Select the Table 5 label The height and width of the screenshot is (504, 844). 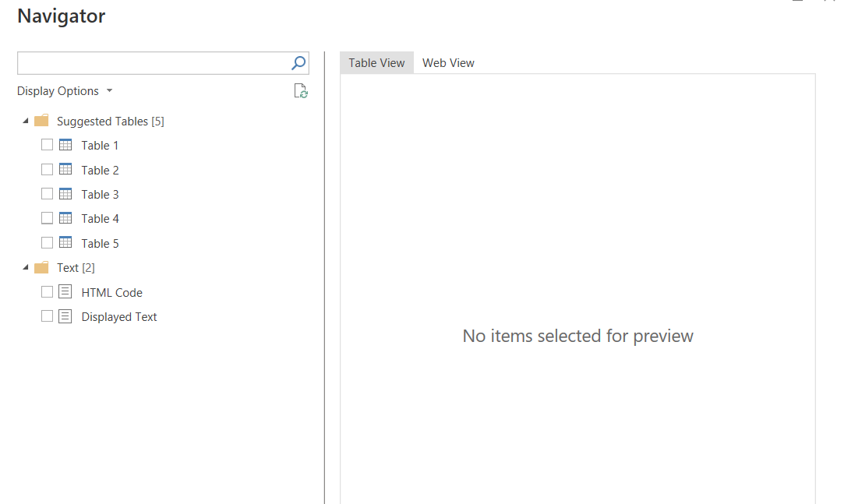pyautogui.click(x=100, y=243)
